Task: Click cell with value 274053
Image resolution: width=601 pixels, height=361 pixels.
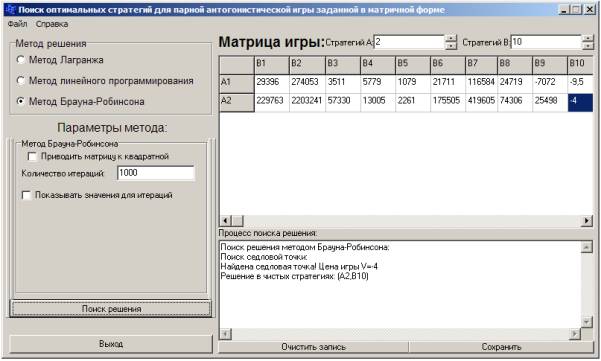Action: click(x=307, y=84)
